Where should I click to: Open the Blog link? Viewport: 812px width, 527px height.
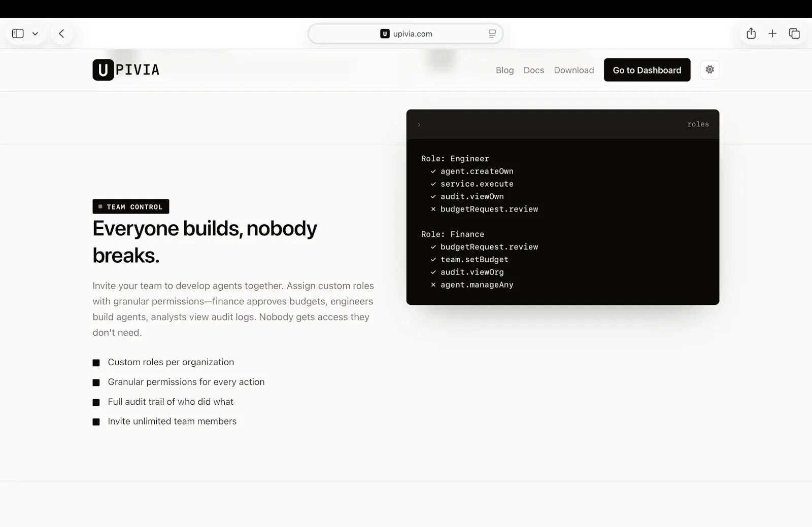click(504, 70)
